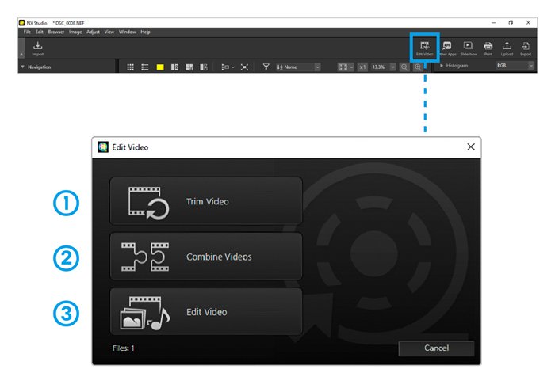Switch to thumbnail grid view
The height and width of the screenshot is (392, 555).
131,67
